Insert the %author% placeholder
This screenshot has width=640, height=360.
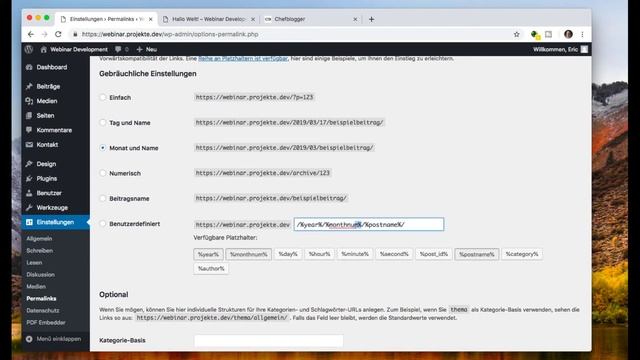click(x=211, y=269)
